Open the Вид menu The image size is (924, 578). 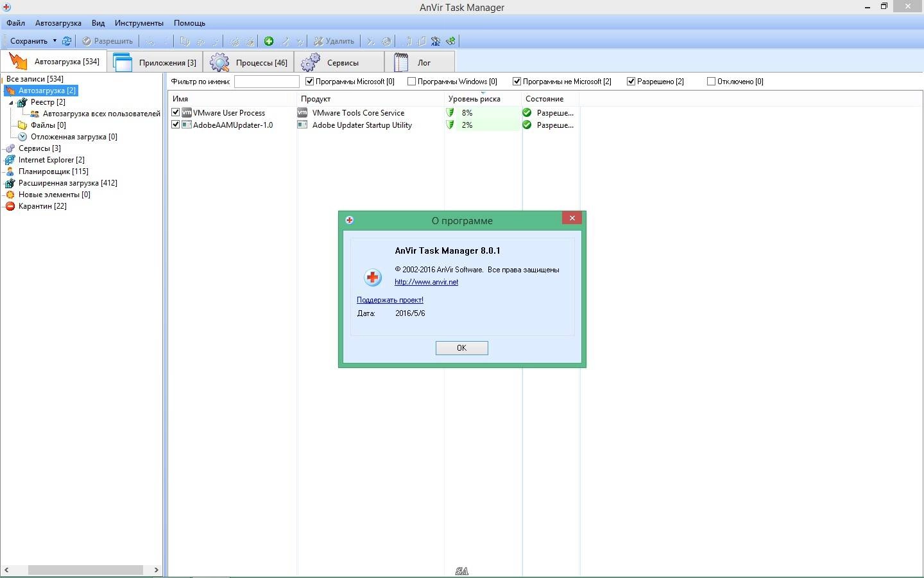98,23
